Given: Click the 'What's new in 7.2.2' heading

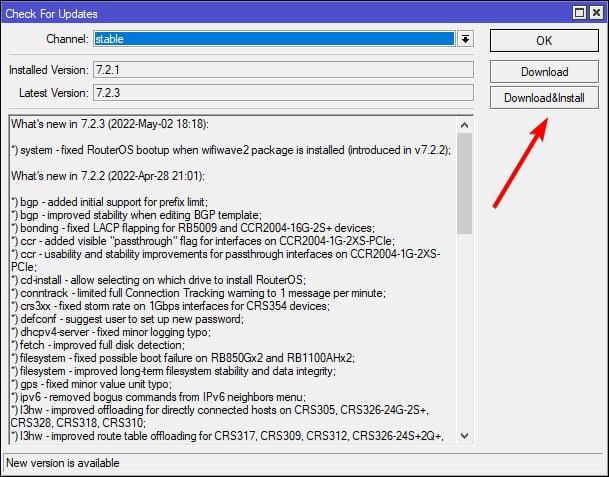Looking at the screenshot, I should pos(108,176).
